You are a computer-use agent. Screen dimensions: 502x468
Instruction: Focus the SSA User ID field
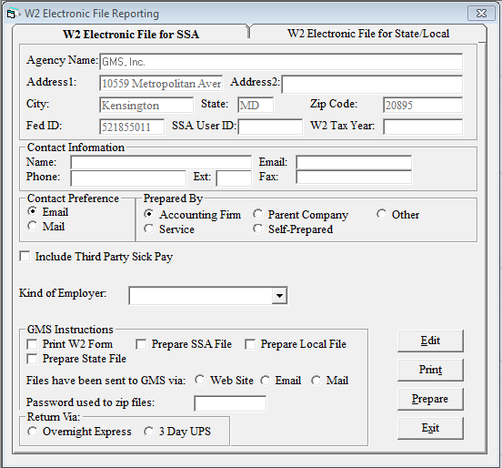pos(270,127)
